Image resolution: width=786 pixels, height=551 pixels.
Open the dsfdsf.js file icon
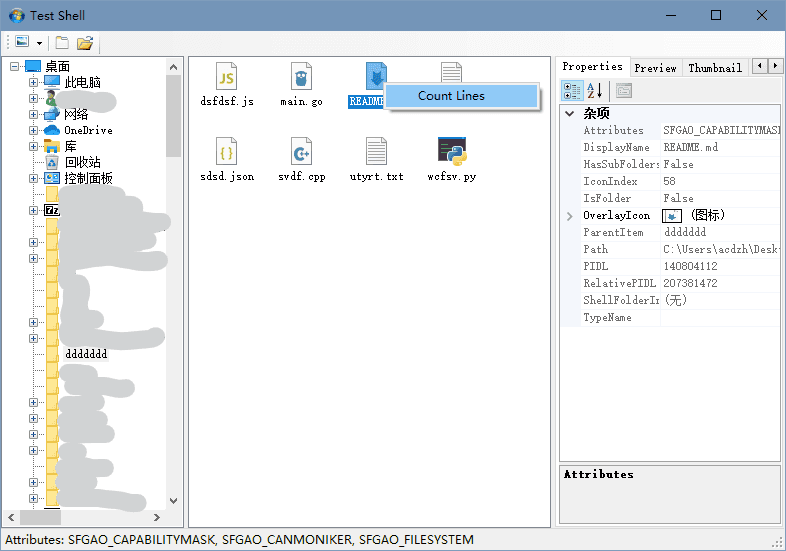(226, 77)
